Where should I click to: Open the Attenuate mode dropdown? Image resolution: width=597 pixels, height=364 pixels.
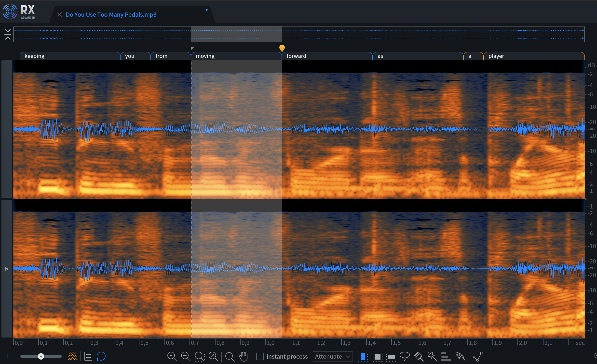(x=332, y=356)
